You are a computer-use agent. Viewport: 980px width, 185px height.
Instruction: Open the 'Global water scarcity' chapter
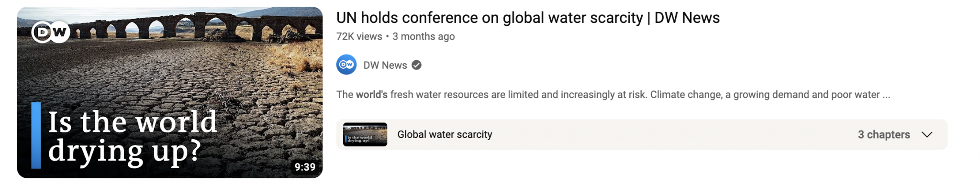[445, 134]
